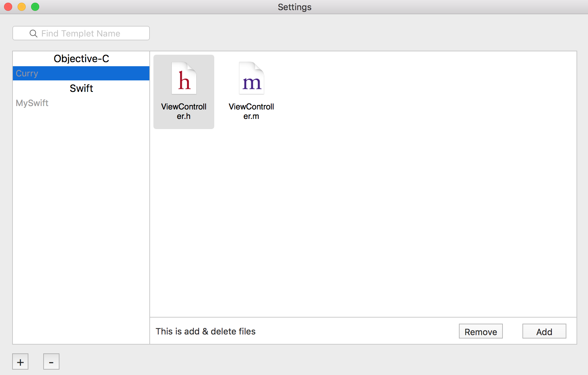Click the ViewController.h filename label
Viewport: 588px width, 375px height.
tap(184, 111)
